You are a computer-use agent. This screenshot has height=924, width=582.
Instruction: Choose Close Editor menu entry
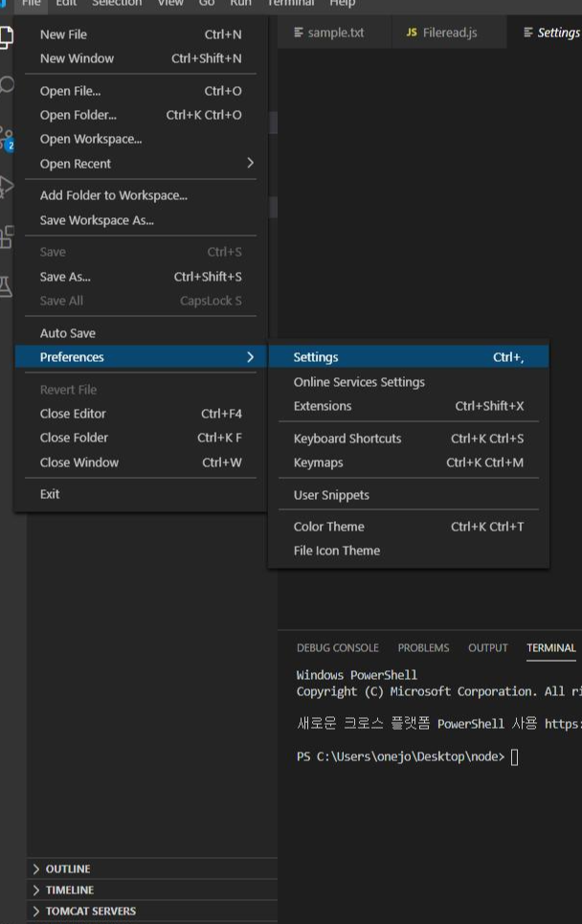(x=140, y=414)
